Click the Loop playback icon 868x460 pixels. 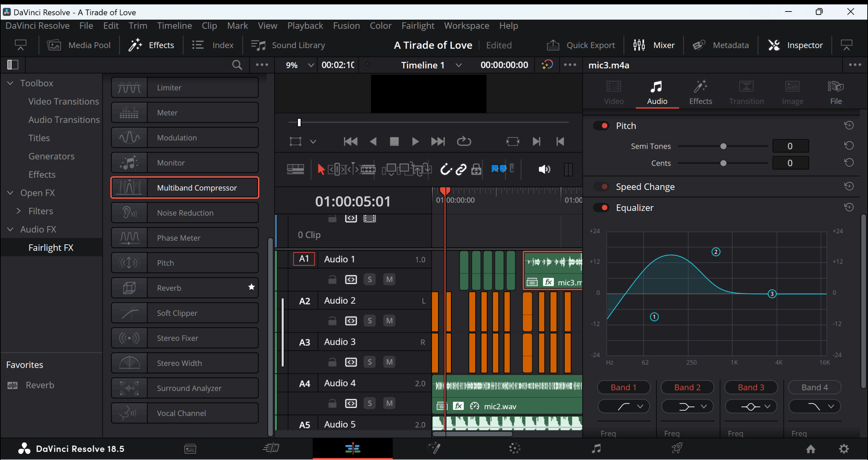pyautogui.click(x=464, y=141)
